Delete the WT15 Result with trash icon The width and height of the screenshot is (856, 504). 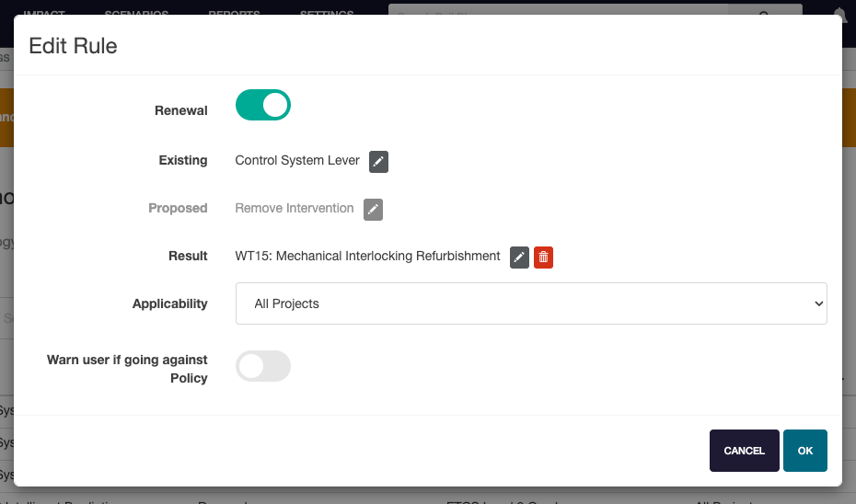coord(543,257)
